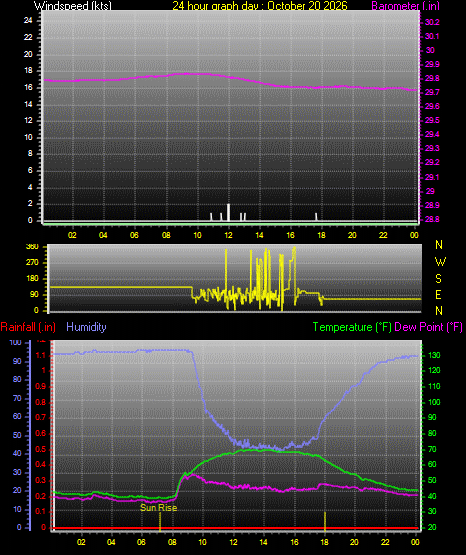Click the S compass letter beside direction graph

click(438, 279)
